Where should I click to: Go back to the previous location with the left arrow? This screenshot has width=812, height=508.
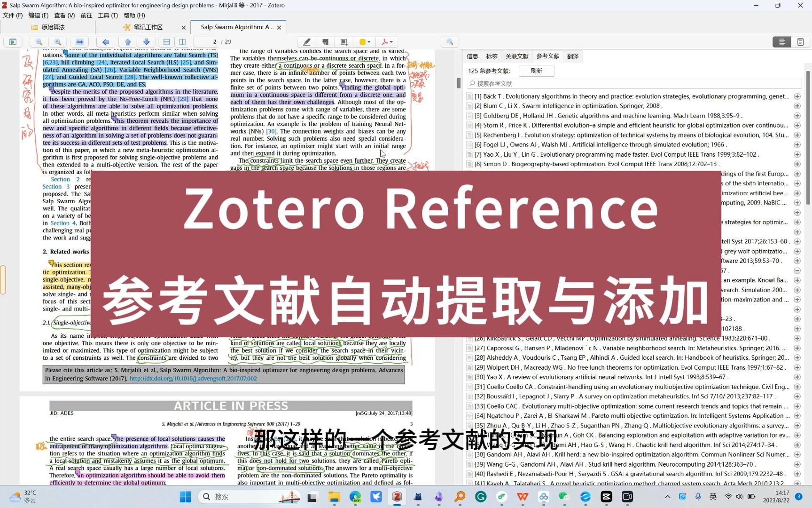[106, 42]
